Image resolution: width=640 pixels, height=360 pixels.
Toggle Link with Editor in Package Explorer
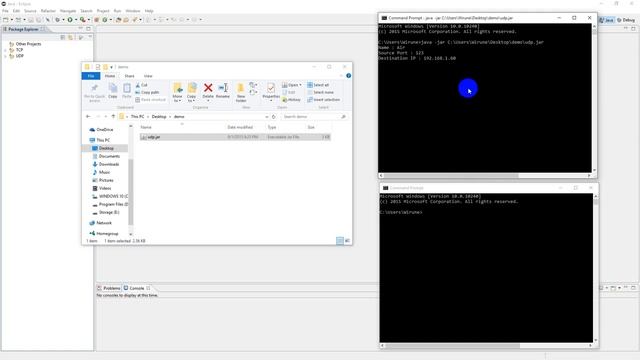[71, 37]
